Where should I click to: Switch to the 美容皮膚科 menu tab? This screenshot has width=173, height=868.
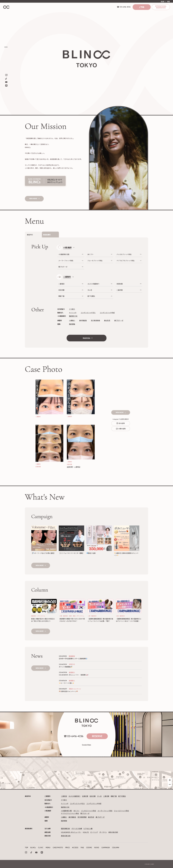pyautogui.click(x=50, y=235)
